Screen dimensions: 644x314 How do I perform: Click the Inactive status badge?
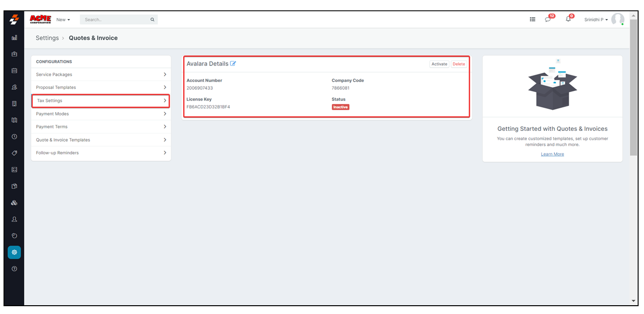[340, 107]
